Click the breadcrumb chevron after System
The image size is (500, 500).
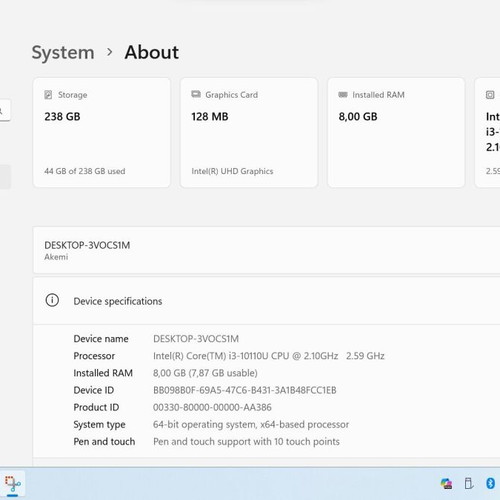[x=109, y=52]
